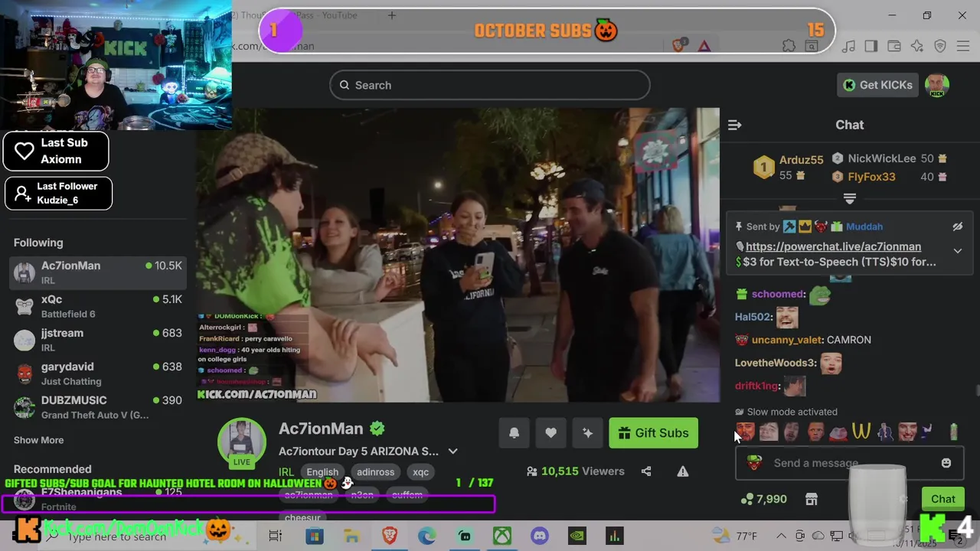Click the green battery emote in quick emotes

[953, 432]
